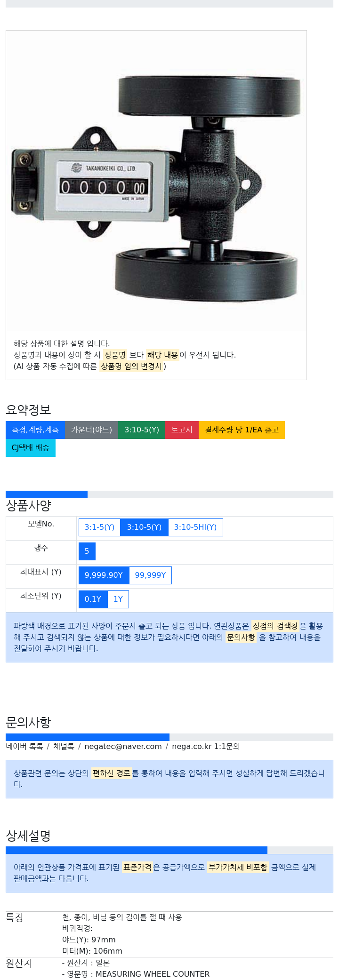Viewport: 339px width, 980px height.
Task: Click the measuring wheel counter product image
Action: point(156,181)
